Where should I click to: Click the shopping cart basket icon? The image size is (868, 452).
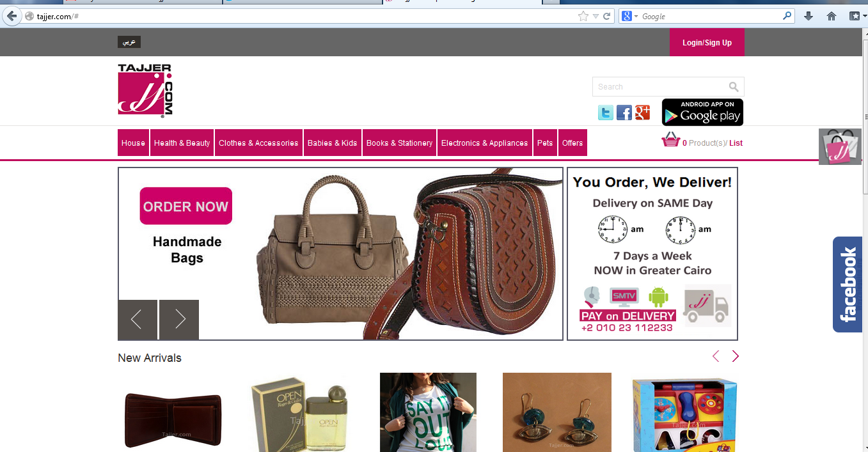coord(670,140)
